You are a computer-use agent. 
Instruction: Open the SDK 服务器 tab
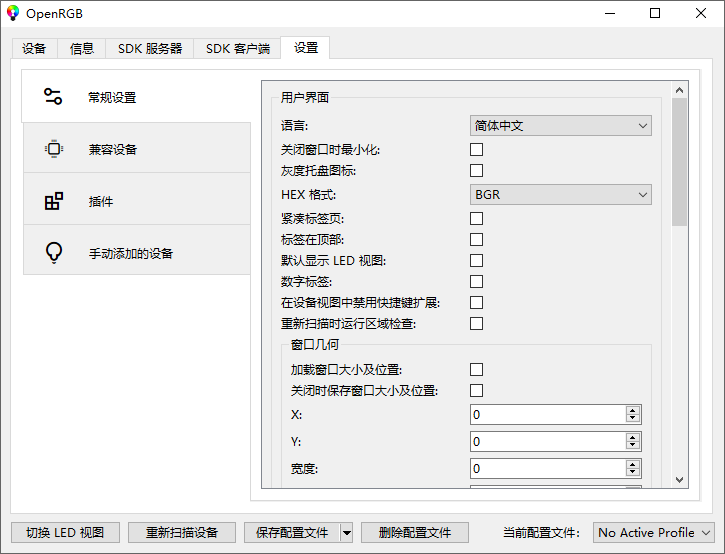coord(150,49)
